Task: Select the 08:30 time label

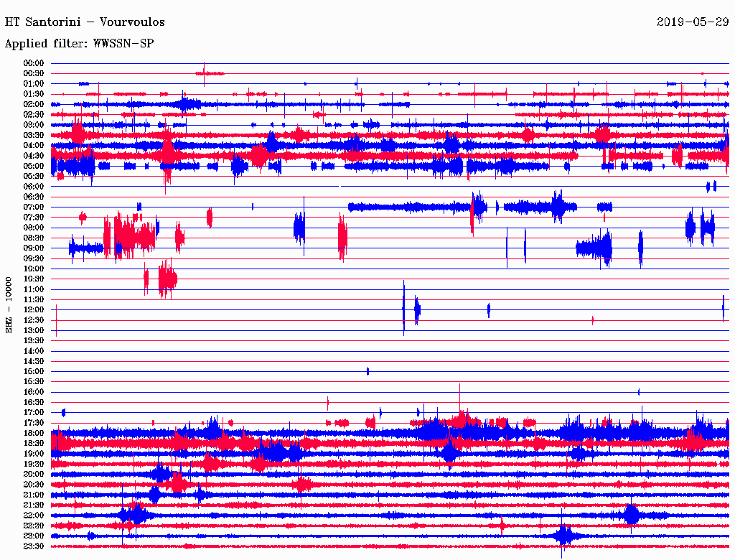Action: pyautogui.click(x=34, y=238)
